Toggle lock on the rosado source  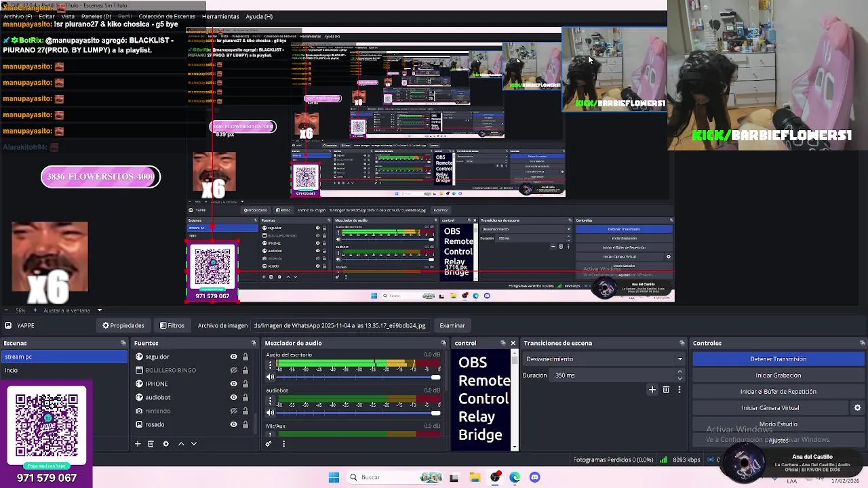(x=245, y=424)
